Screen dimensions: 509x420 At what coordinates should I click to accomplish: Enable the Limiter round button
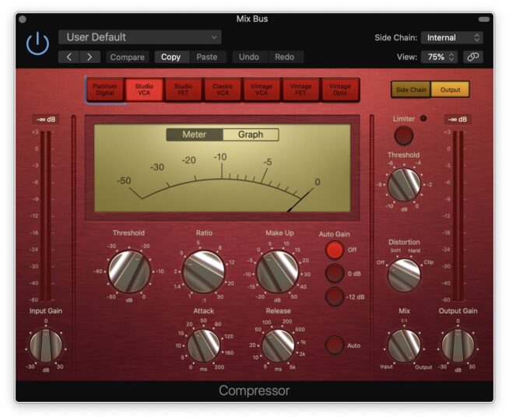(403, 136)
